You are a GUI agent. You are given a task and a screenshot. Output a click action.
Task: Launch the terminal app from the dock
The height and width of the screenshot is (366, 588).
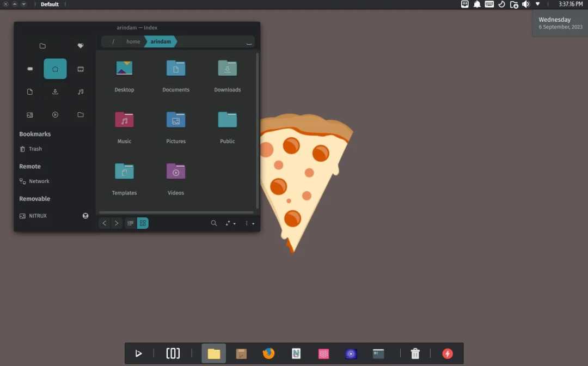[x=378, y=353]
